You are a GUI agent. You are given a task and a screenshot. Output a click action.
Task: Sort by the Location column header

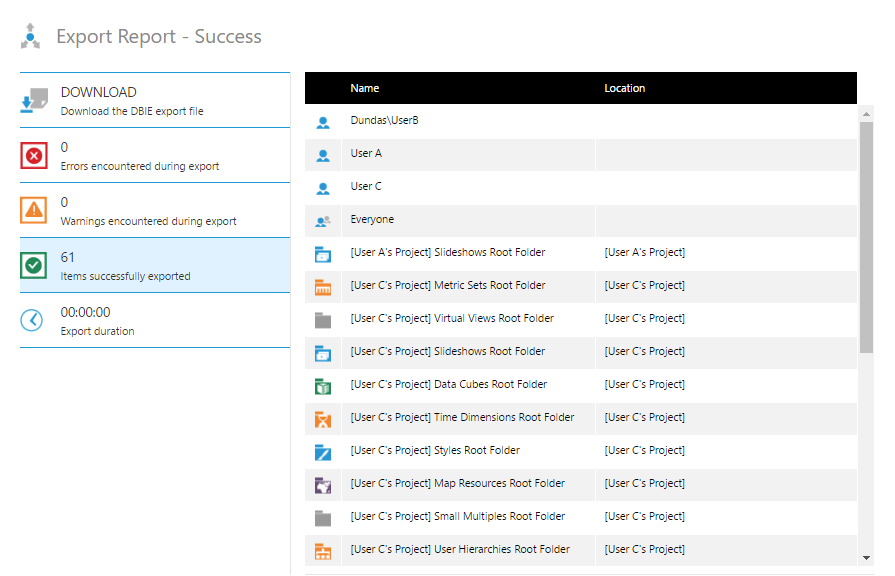(x=625, y=88)
